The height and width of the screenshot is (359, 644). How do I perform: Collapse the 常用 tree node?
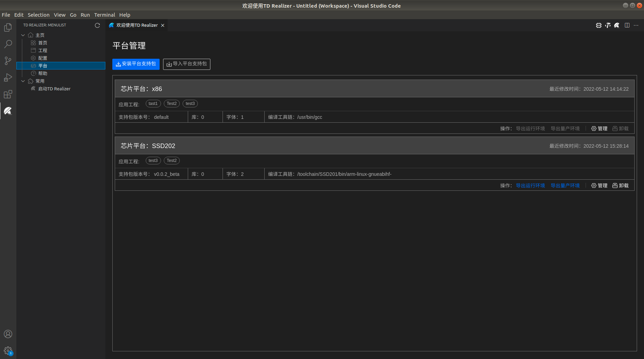point(23,81)
